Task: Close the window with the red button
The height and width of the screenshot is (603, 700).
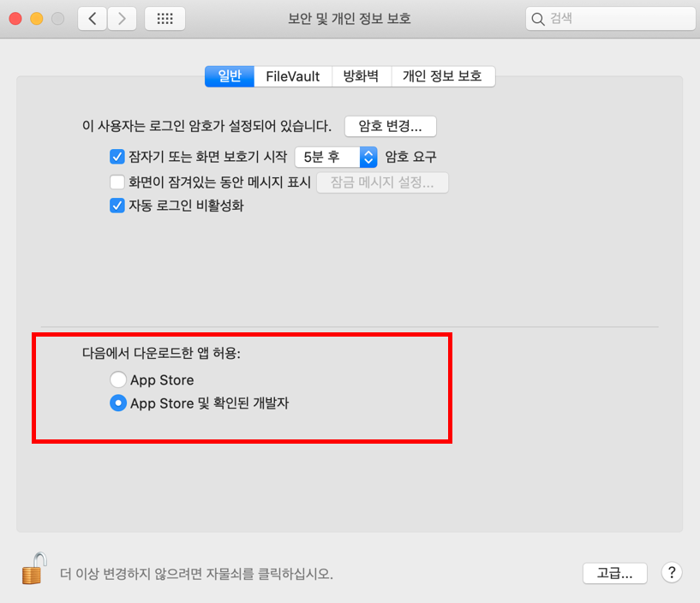Action: pos(16,18)
